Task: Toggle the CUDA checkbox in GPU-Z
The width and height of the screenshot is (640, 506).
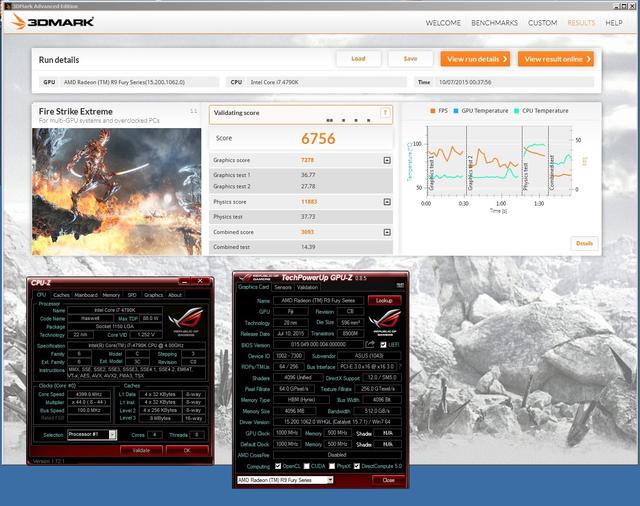Action: [x=307, y=466]
